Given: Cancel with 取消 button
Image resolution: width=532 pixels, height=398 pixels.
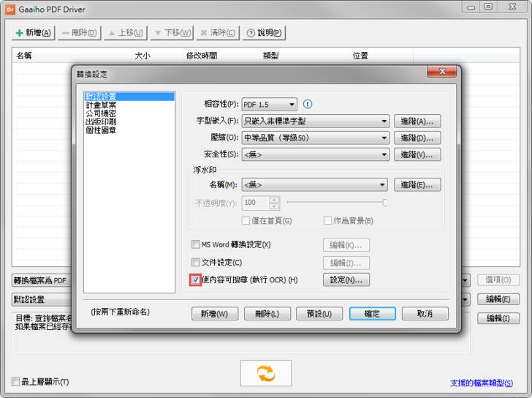Looking at the screenshot, I should pyautogui.click(x=425, y=314).
